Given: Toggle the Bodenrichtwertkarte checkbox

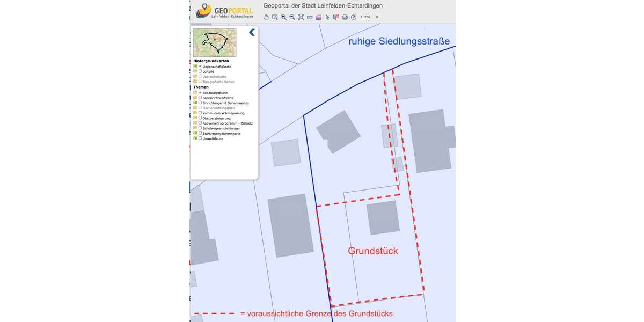Looking at the screenshot, I should [200, 98].
